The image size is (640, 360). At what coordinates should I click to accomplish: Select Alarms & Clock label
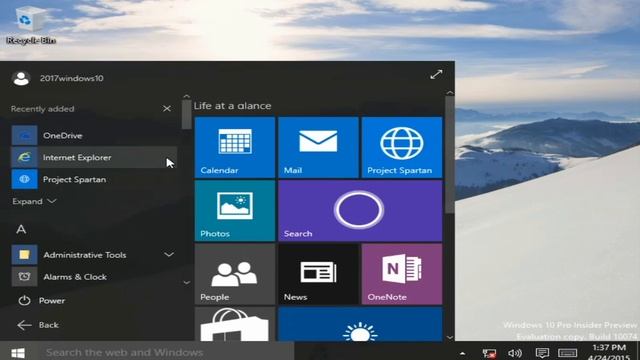click(x=75, y=277)
